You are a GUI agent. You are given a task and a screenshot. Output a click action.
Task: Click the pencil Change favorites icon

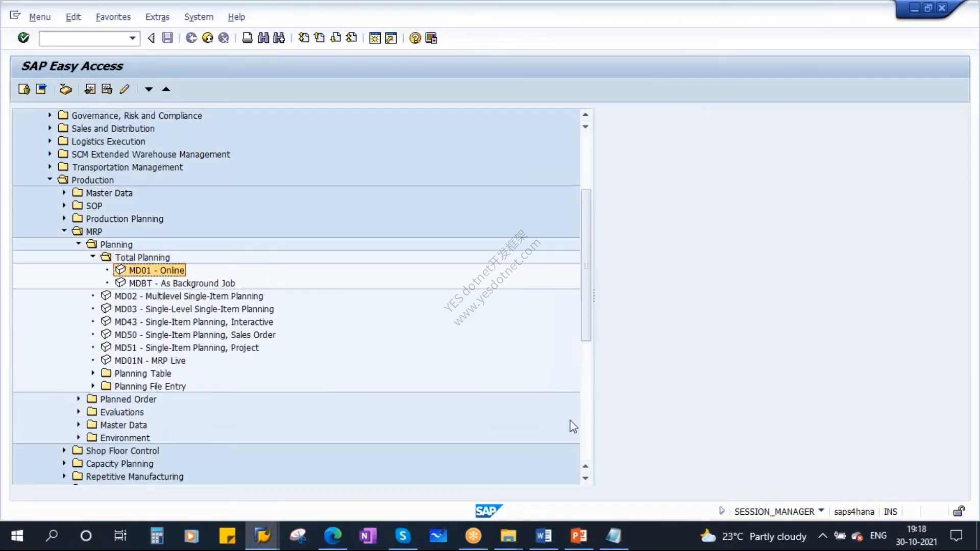click(x=124, y=89)
